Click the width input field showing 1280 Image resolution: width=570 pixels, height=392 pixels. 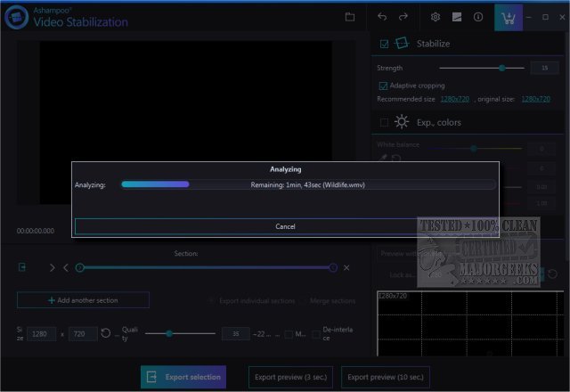click(x=40, y=333)
